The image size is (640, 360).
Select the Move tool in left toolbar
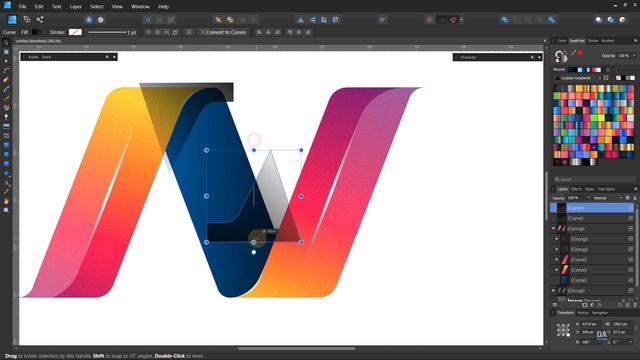coord(6,42)
